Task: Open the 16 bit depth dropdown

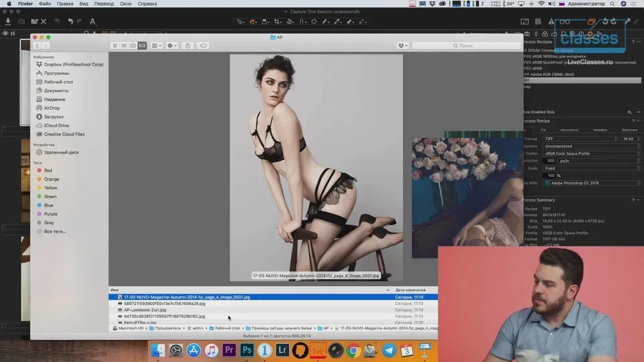Action: pyautogui.click(x=631, y=139)
